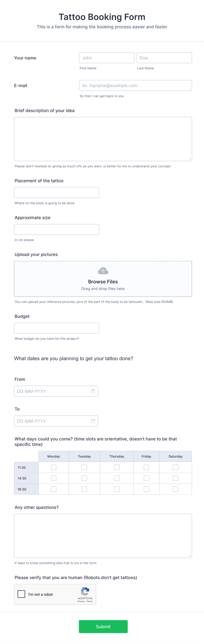
Task: Open the To date calendar picker
Action: (x=93, y=421)
